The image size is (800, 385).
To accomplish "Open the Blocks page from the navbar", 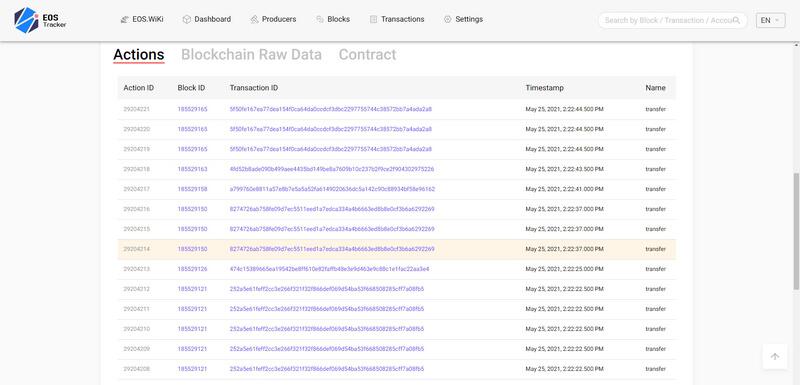I will (333, 19).
